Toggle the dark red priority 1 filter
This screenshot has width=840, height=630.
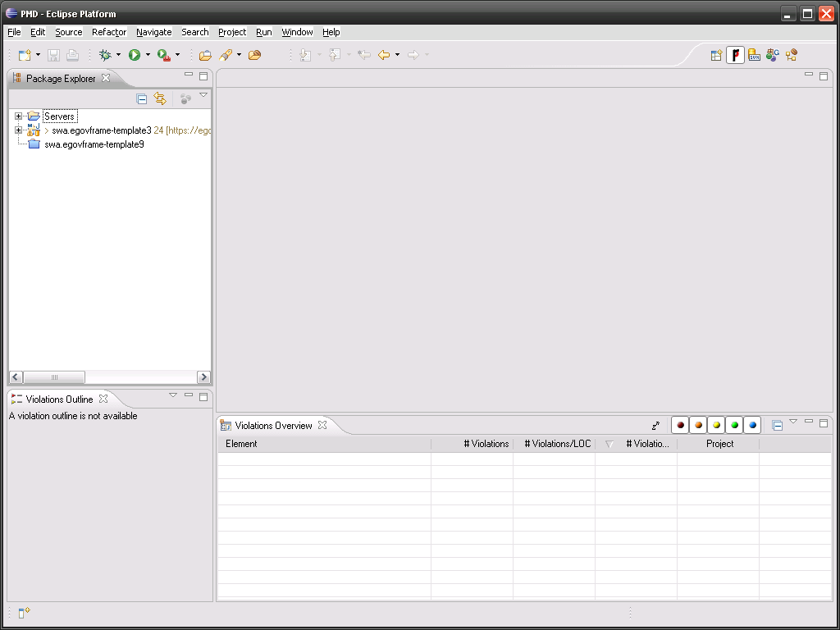680,425
